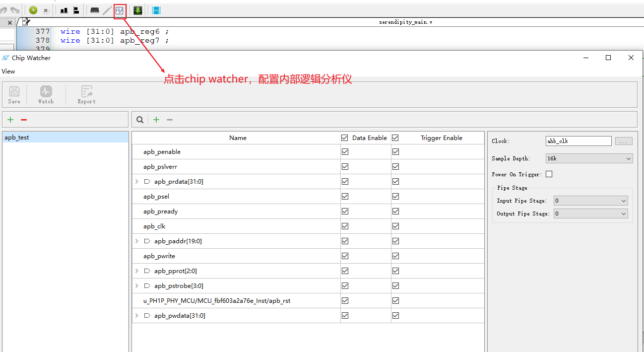Expand the apb_prdata[31:0] signal
The image size is (644, 352).
pyautogui.click(x=137, y=181)
